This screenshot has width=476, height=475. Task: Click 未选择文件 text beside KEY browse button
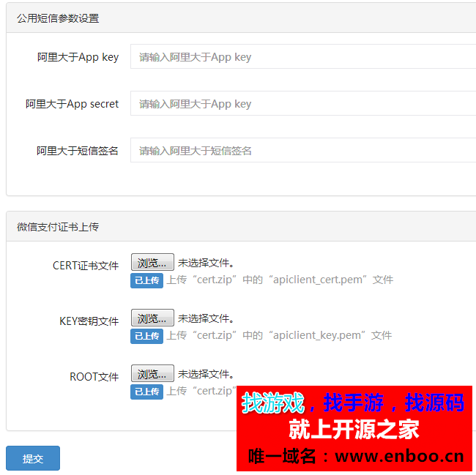coord(206,318)
